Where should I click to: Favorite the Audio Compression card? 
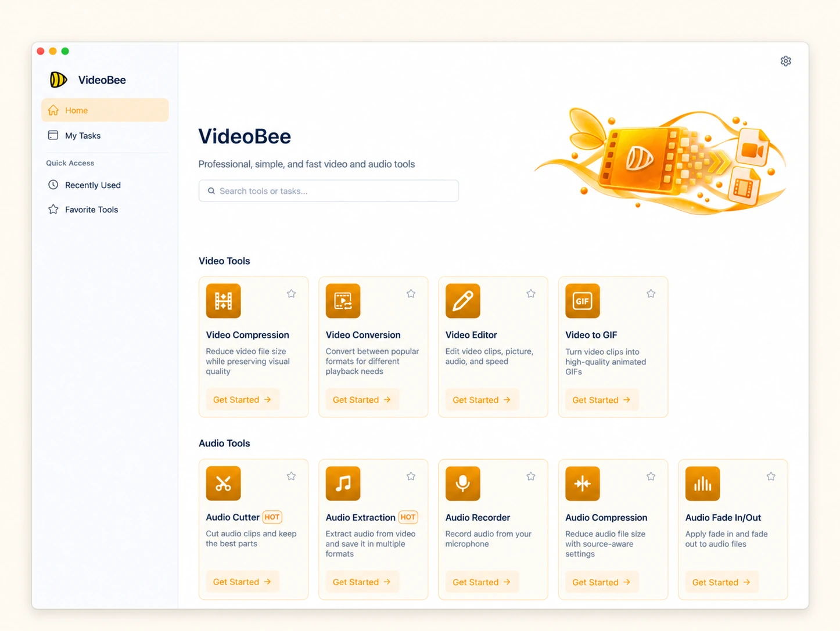pos(651,476)
